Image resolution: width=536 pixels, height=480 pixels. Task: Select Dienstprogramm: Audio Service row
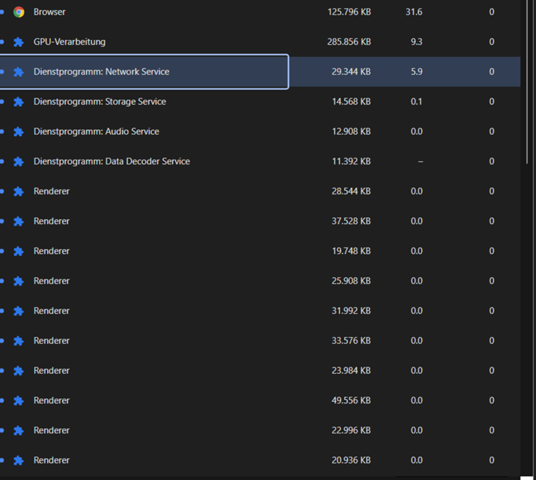(x=260, y=131)
